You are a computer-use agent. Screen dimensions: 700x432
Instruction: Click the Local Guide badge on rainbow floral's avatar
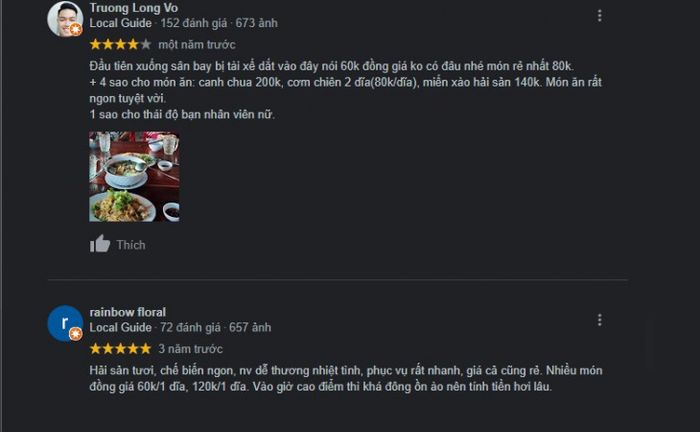tap(76, 334)
